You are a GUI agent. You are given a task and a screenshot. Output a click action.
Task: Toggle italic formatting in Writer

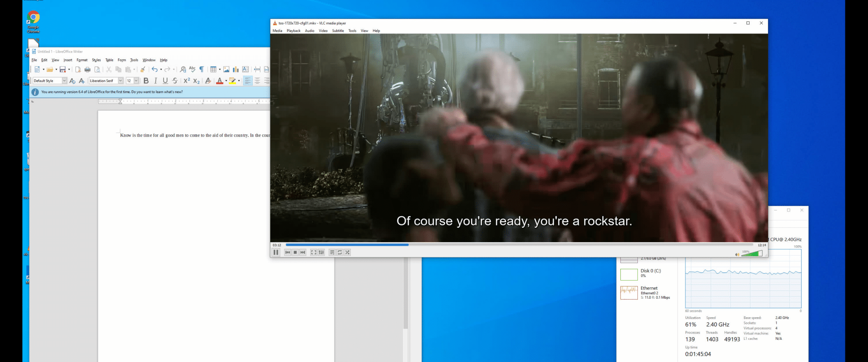click(x=156, y=81)
